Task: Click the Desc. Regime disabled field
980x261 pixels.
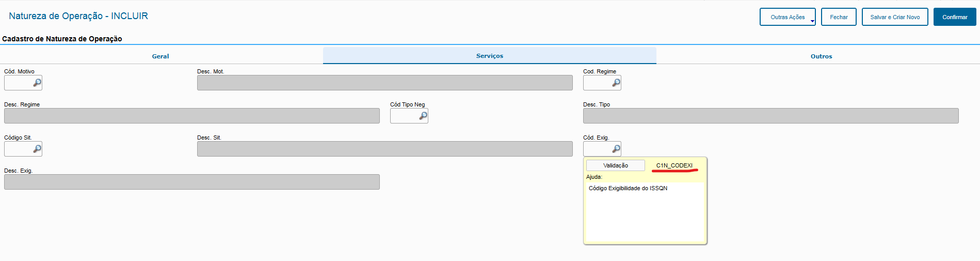Action: pyautogui.click(x=192, y=116)
